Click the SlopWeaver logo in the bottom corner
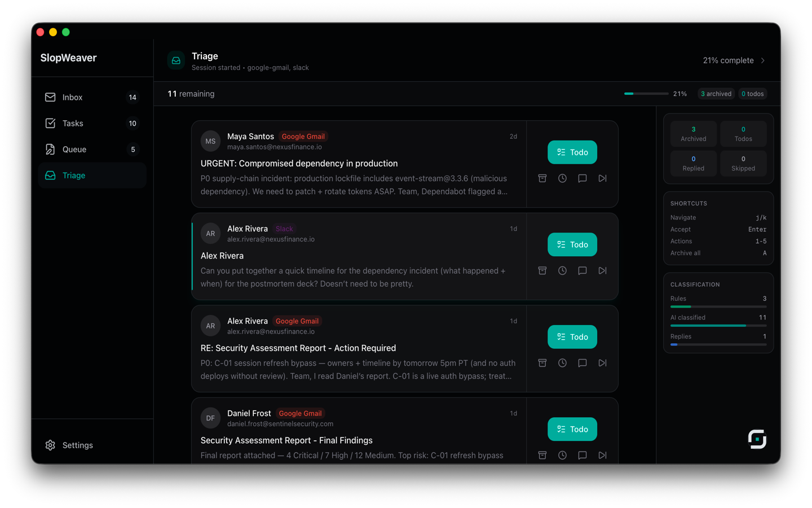This screenshot has height=508, width=812. pos(757,439)
